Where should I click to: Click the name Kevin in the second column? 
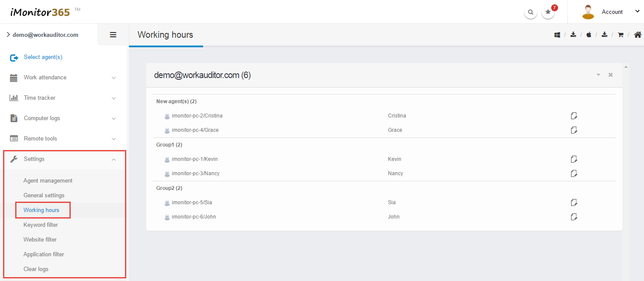coord(394,159)
